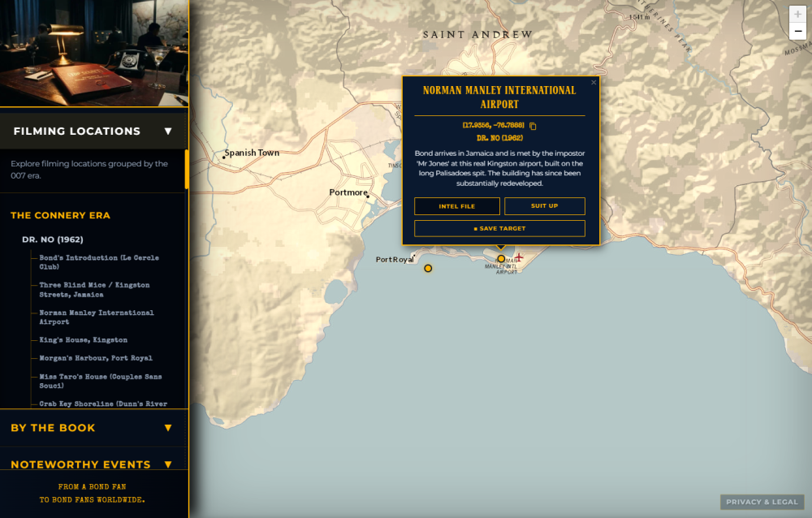Open the Intel File button
Screen dimensions: 812x518
[456, 206]
